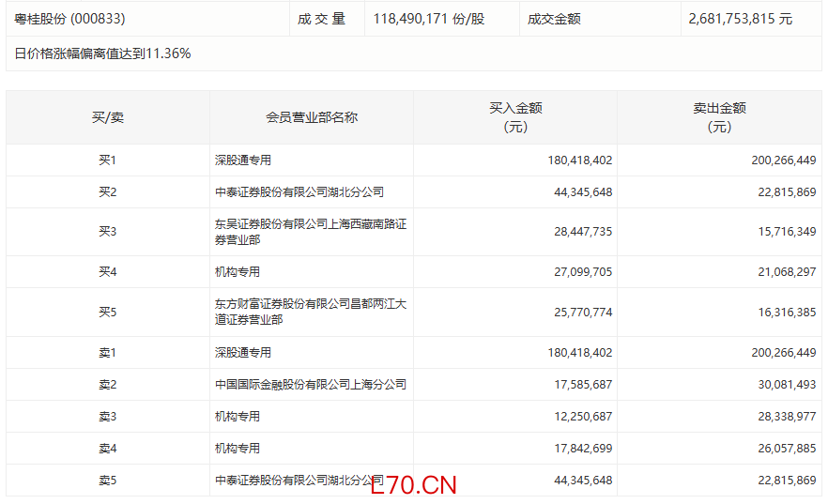Click the 卖3 row label

point(108,417)
